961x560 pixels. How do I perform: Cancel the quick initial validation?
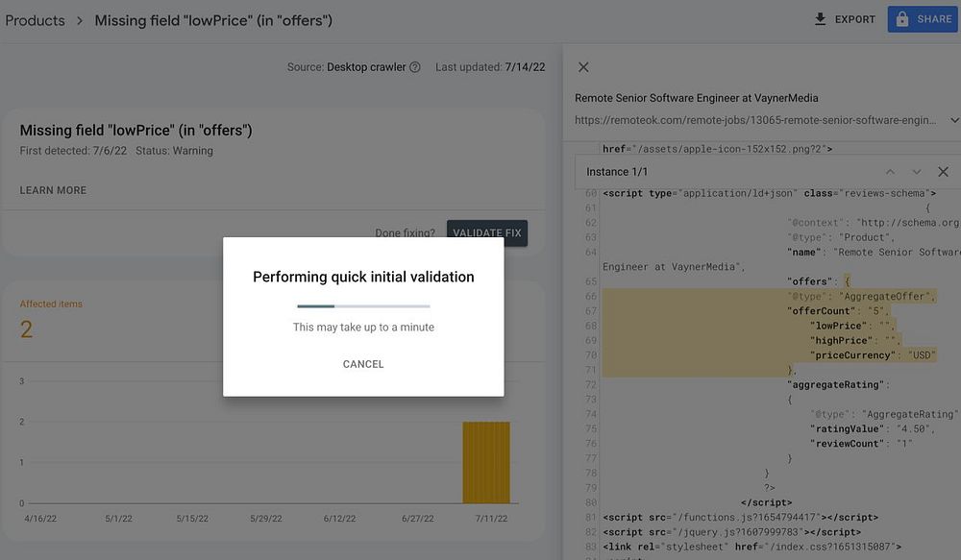(363, 364)
